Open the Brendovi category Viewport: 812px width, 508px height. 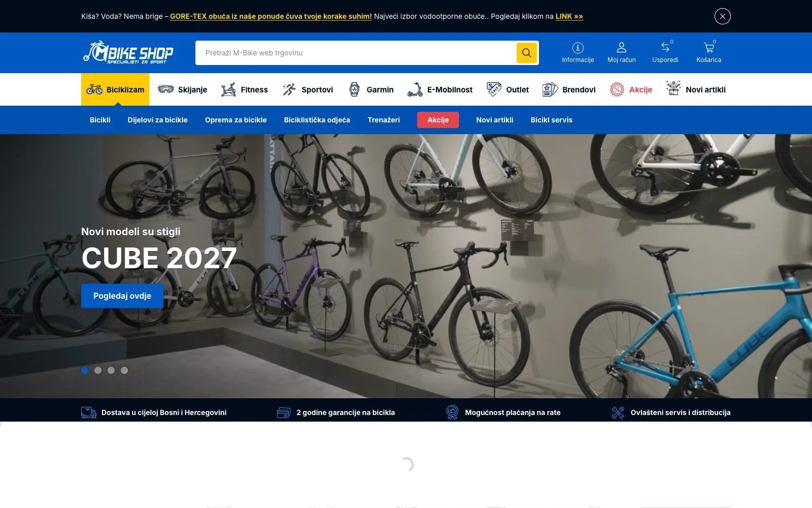tap(568, 89)
